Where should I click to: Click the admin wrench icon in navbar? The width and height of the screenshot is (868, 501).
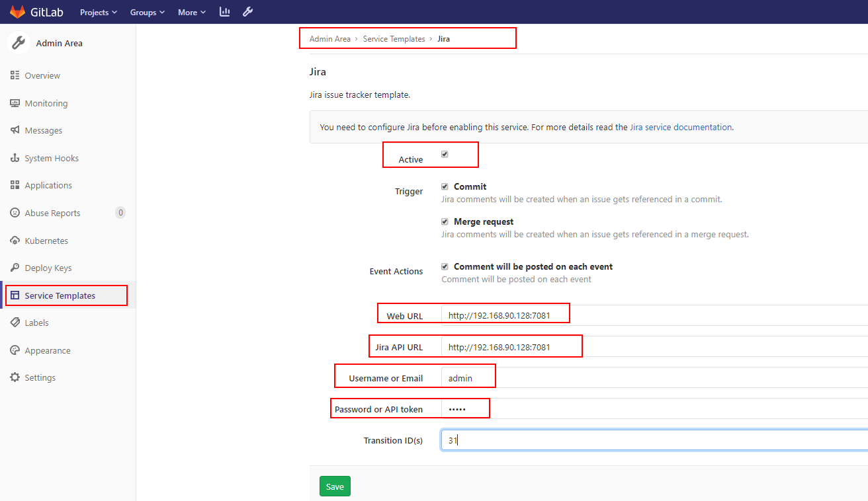point(248,12)
